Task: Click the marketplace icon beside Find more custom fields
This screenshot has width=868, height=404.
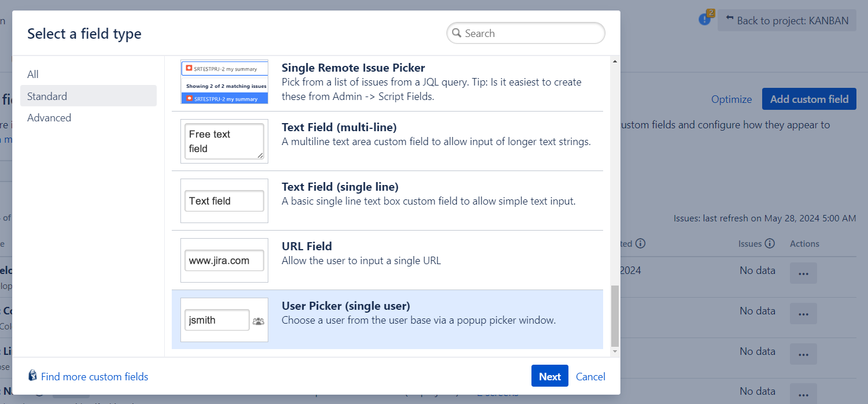Action: click(33, 376)
